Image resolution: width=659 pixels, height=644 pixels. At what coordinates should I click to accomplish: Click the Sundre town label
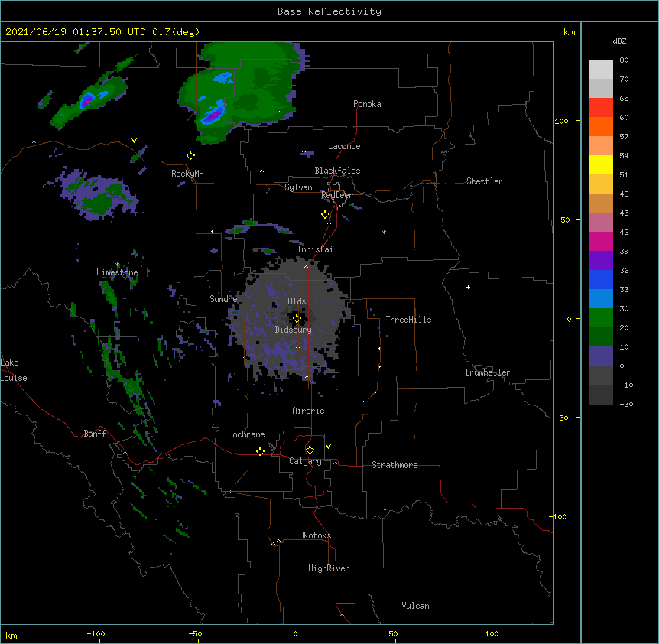coord(223,299)
